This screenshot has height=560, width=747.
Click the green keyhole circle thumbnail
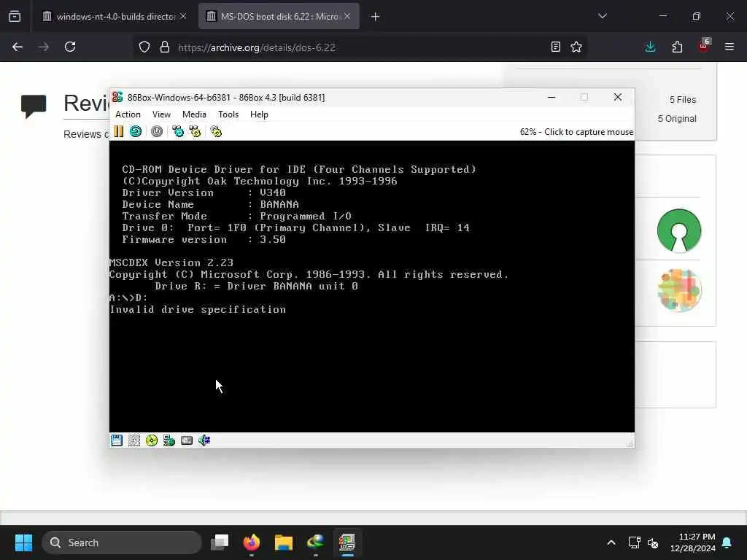click(679, 230)
